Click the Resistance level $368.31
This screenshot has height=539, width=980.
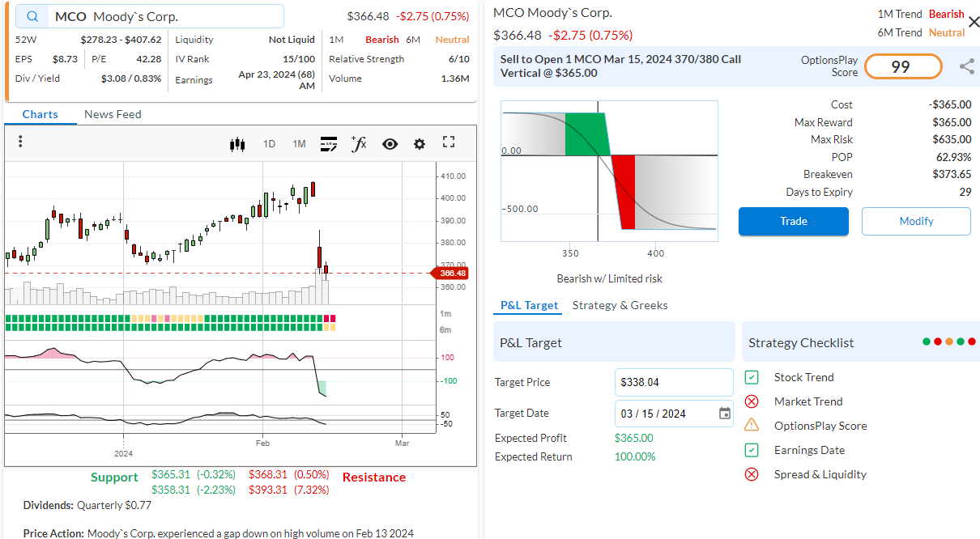coord(288,474)
